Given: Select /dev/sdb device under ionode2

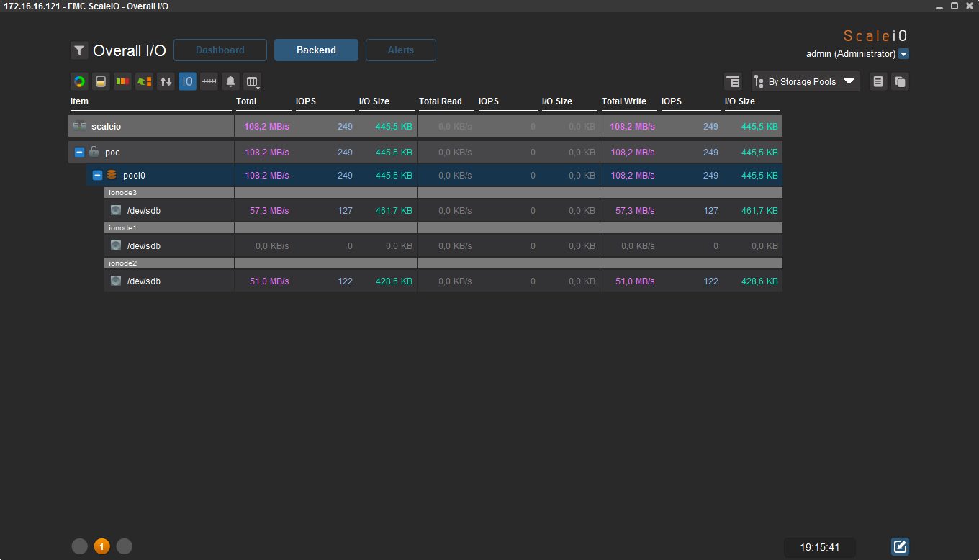Looking at the screenshot, I should 144,281.
